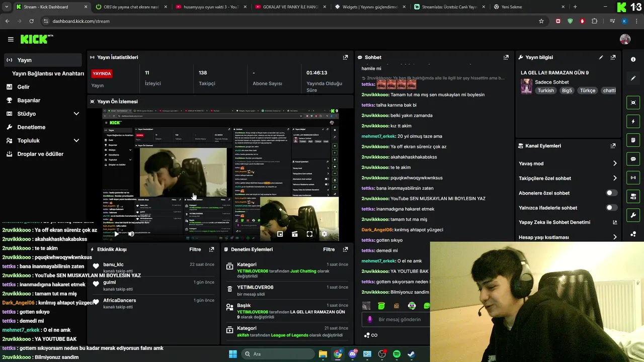This screenshot has width=644, height=362.
Task: Toggle the stream preview widget icon in right sidebar
Action: point(633,103)
